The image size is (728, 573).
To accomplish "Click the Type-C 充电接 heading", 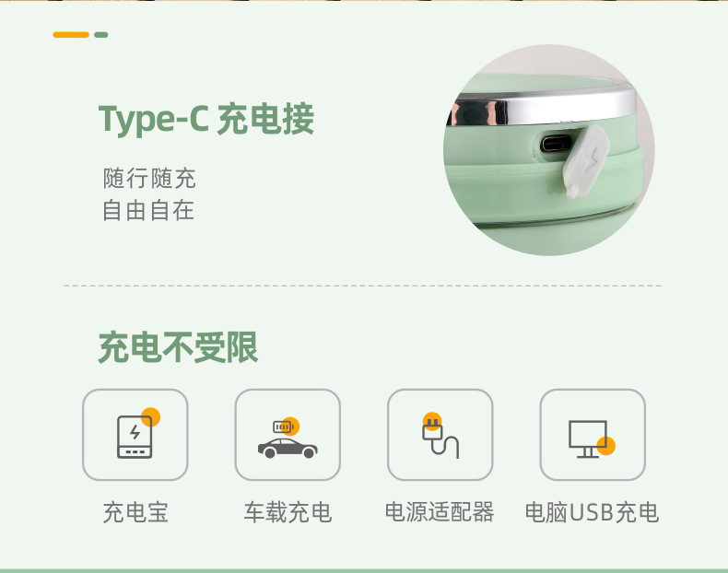I will [206, 119].
